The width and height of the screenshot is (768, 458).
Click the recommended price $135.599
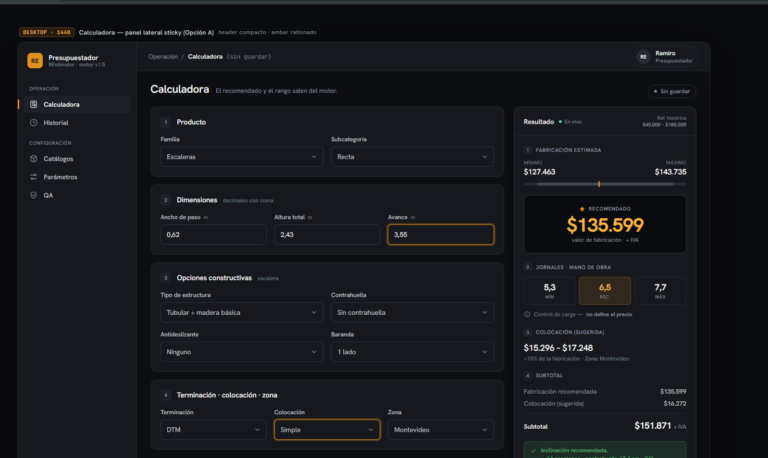coord(605,225)
